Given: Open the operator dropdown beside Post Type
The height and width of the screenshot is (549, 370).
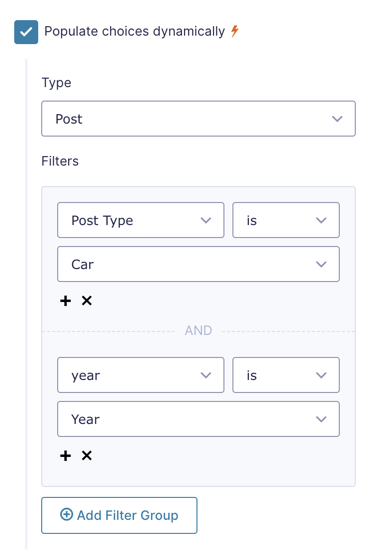Looking at the screenshot, I should (x=286, y=220).
